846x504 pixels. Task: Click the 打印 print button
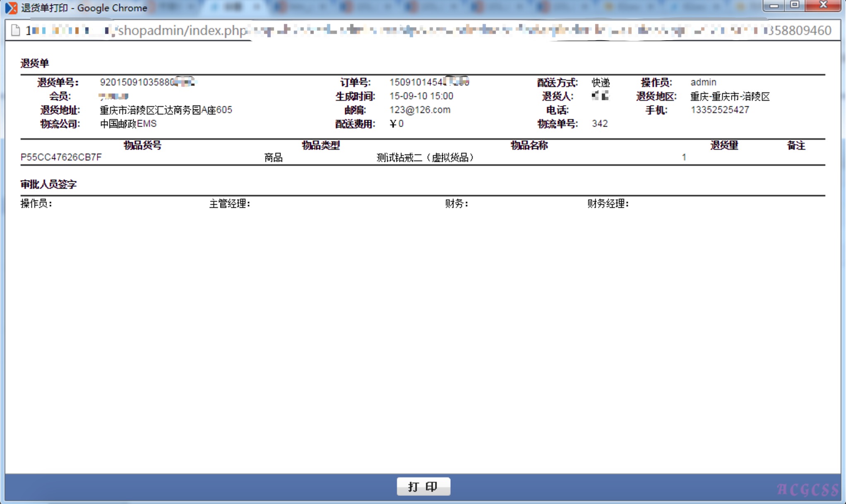pos(423,486)
